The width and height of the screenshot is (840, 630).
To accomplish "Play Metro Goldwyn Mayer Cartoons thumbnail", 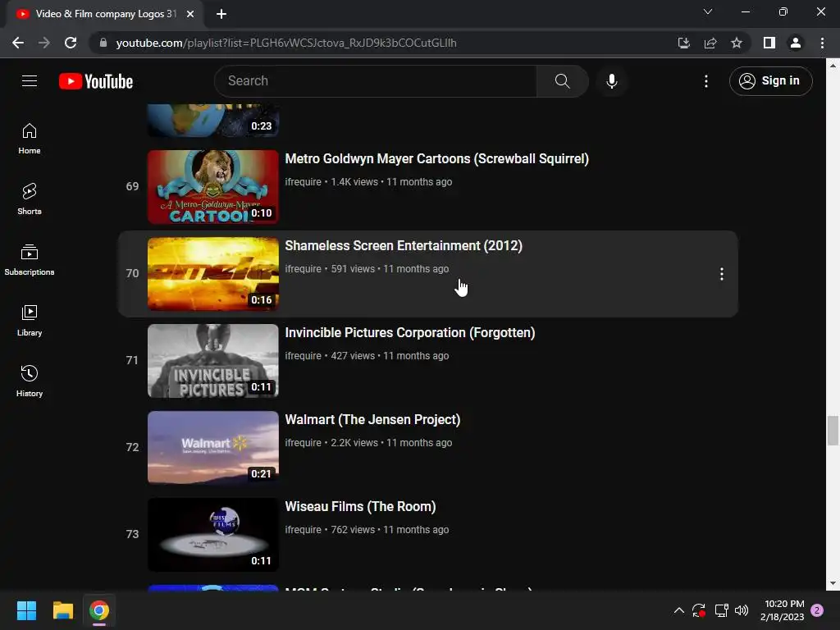I will pos(213,187).
